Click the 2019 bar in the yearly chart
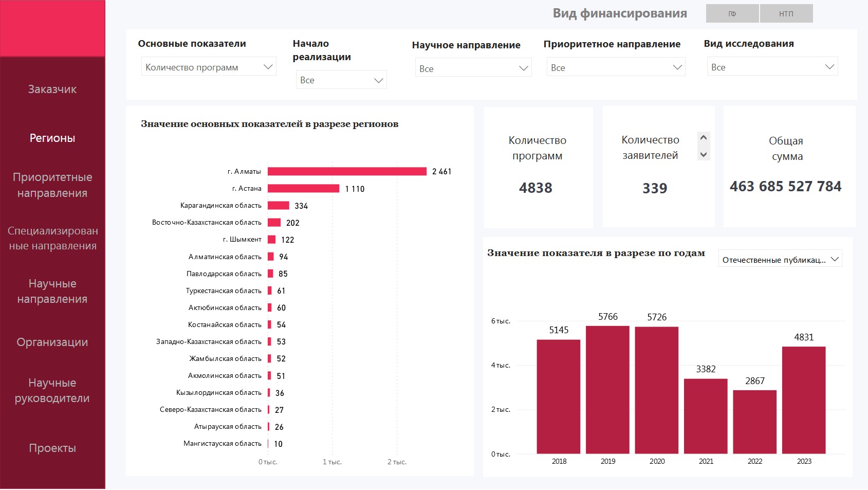 pos(607,390)
